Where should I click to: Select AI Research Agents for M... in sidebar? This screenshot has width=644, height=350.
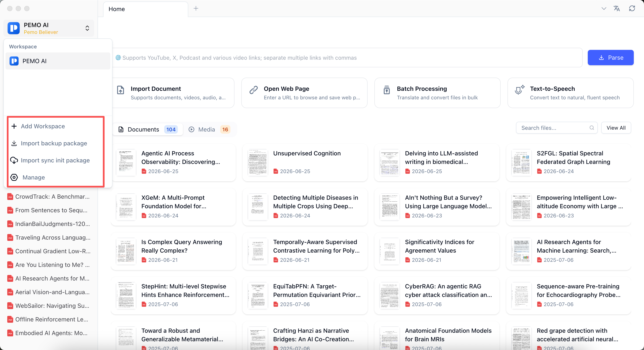[49, 278]
